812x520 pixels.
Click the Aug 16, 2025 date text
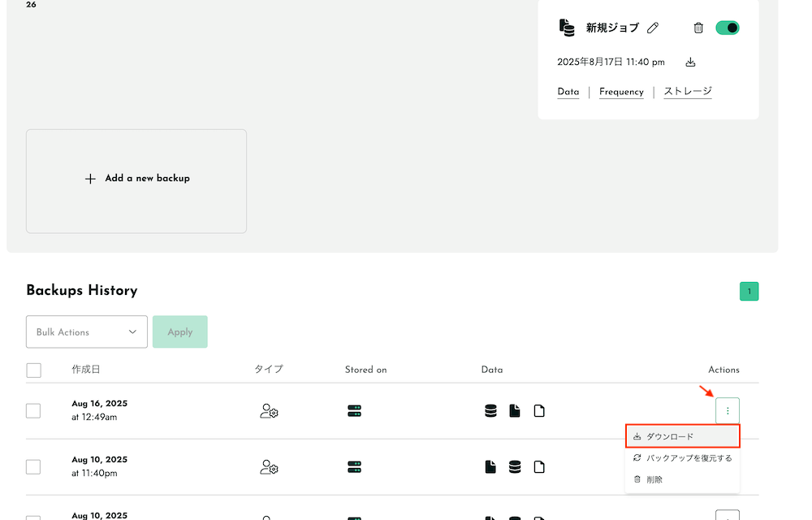(x=99, y=404)
